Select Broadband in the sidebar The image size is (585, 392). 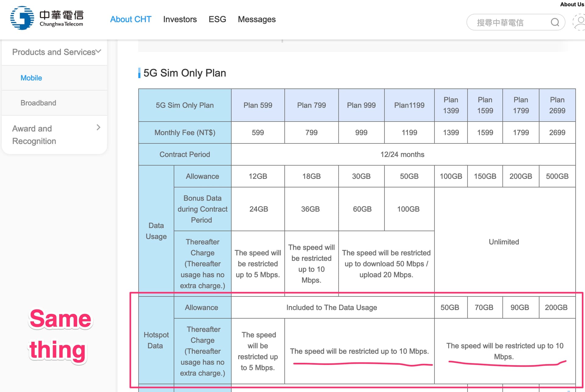coord(38,103)
